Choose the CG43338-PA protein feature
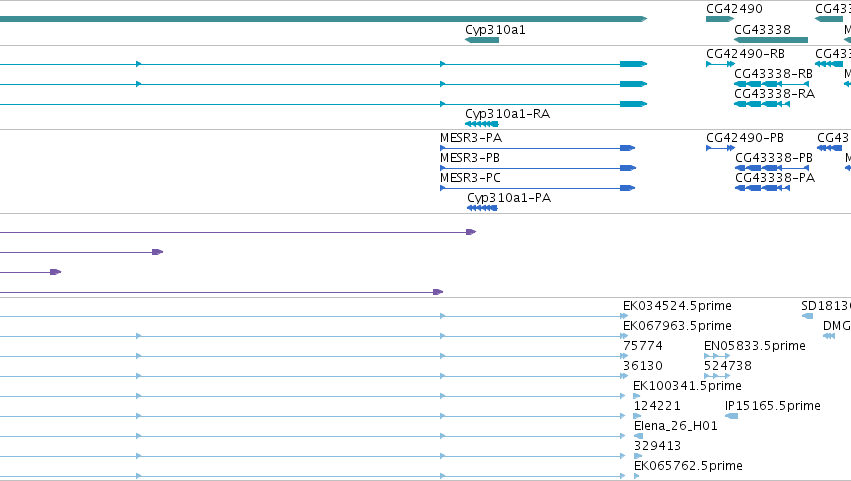This screenshot has height=481, width=851. [x=762, y=188]
